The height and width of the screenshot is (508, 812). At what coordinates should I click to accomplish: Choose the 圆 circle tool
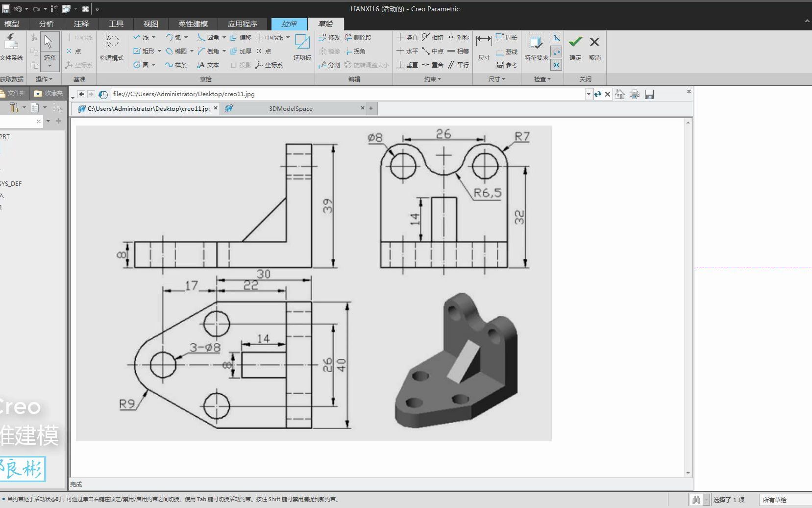(x=141, y=65)
